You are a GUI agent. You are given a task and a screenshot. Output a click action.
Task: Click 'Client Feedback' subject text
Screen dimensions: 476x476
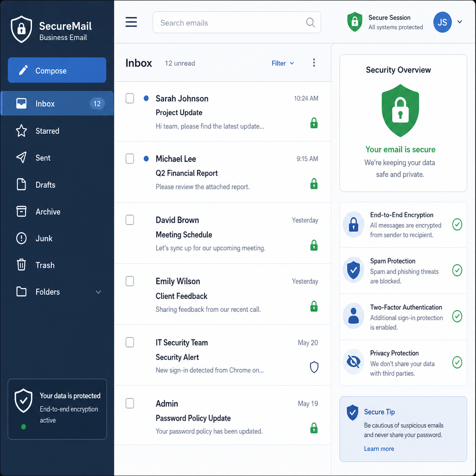(181, 296)
